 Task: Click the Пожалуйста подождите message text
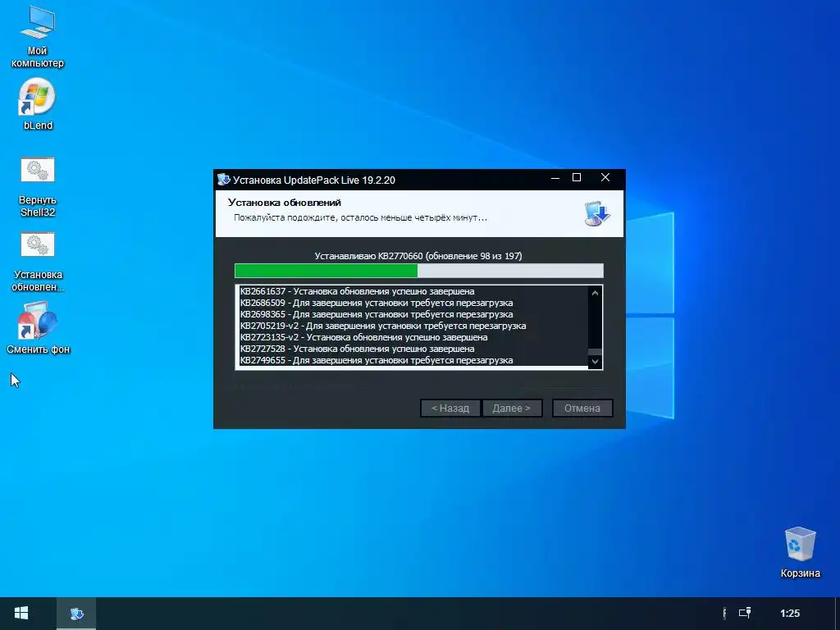tap(361, 218)
